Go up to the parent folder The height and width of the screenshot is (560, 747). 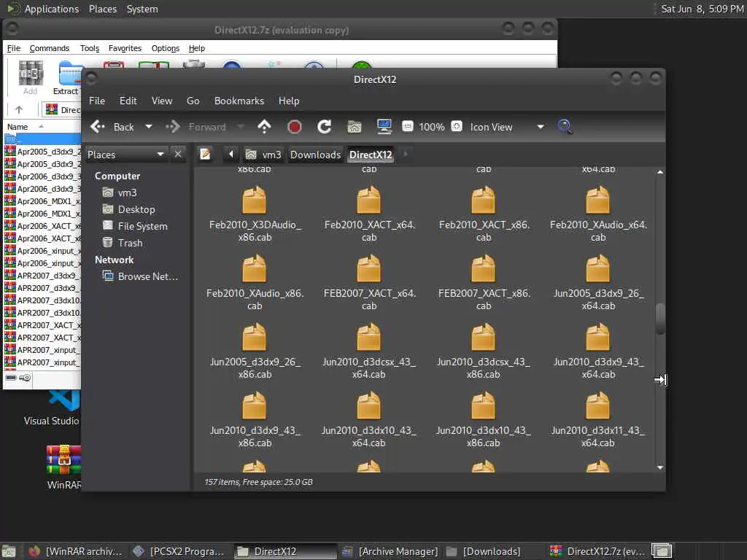coord(264,127)
